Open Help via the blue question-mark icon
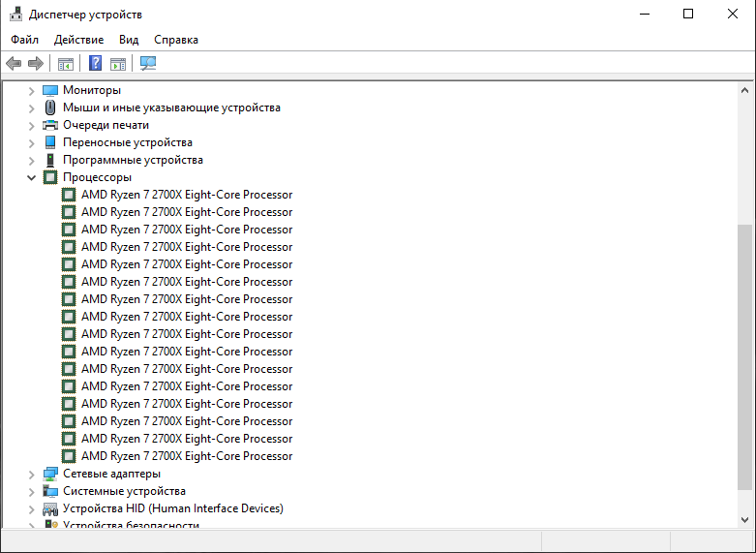Image resolution: width=756 pixels, height=553 pixels. [x=96, y=63]
